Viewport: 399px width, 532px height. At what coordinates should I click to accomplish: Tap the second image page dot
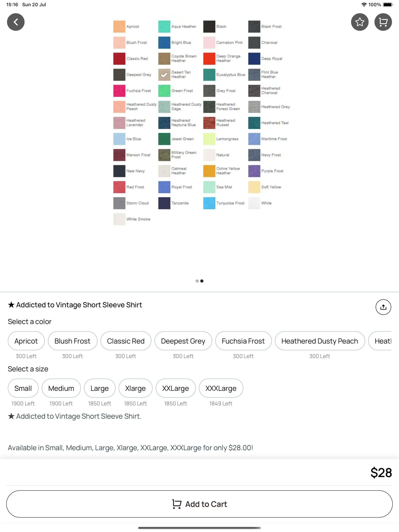click(202, 281)
